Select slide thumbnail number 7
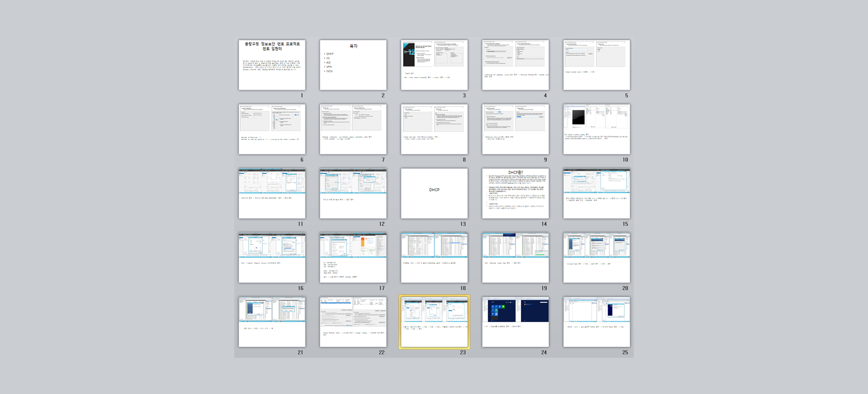Viewport: 868px width, 394px height. tap(353, 129)
